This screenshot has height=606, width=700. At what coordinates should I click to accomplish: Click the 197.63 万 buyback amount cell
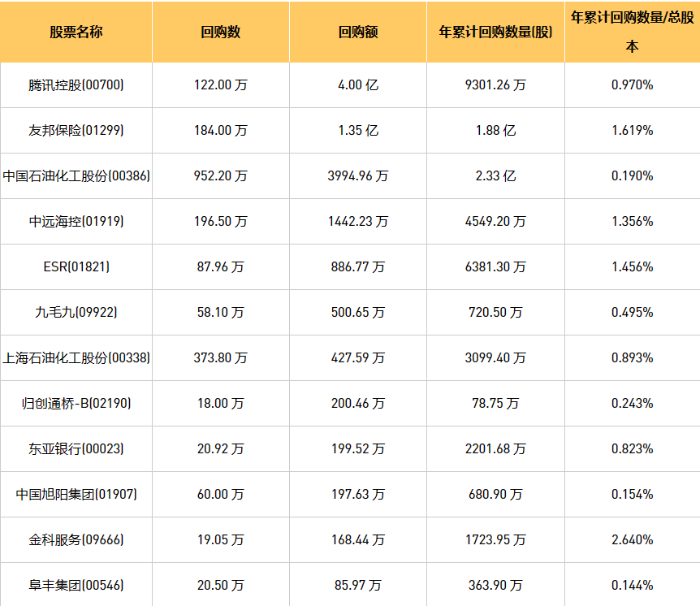(358, 495)
